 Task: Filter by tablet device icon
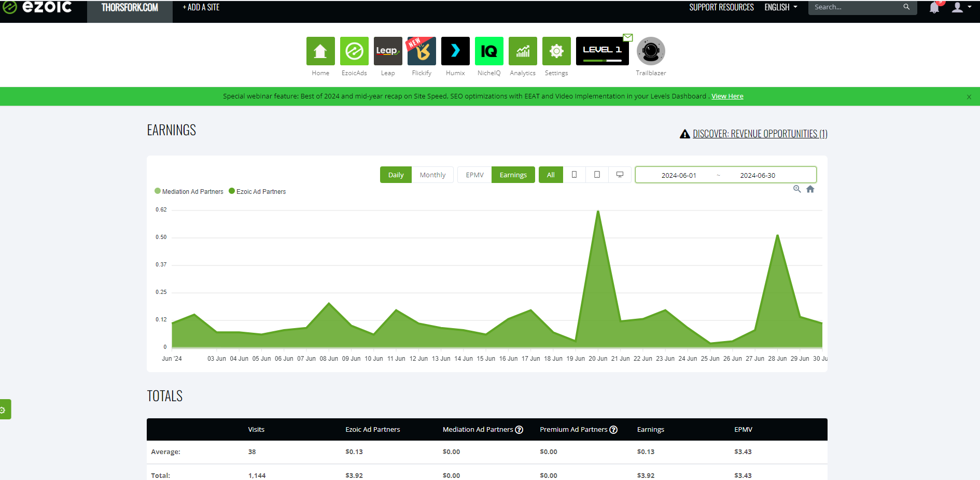tap(597, 175)
